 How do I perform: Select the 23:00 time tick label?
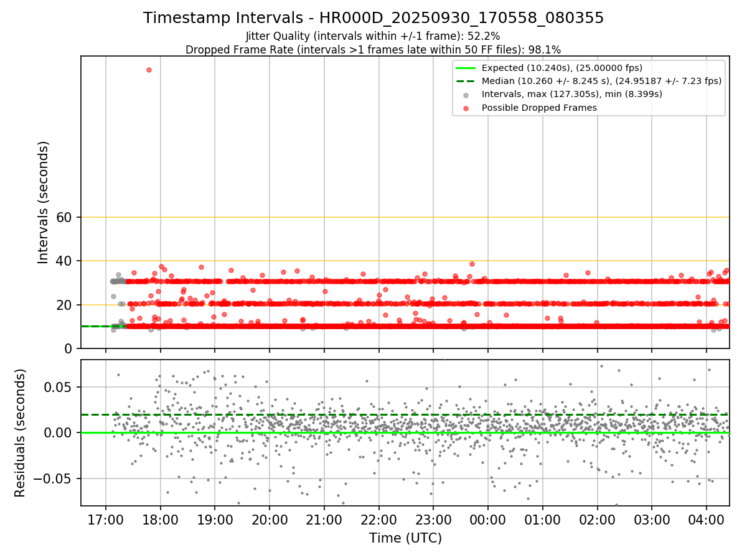point(433,519)
